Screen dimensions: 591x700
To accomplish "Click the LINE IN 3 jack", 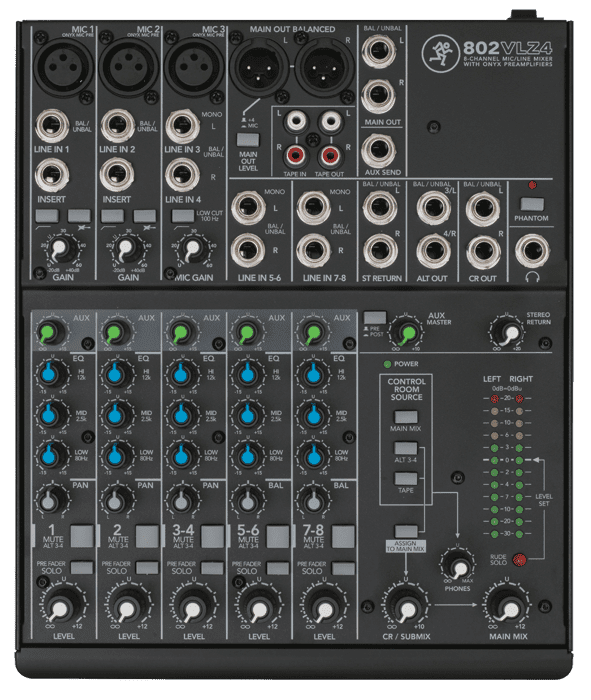I will click(182, 126).
